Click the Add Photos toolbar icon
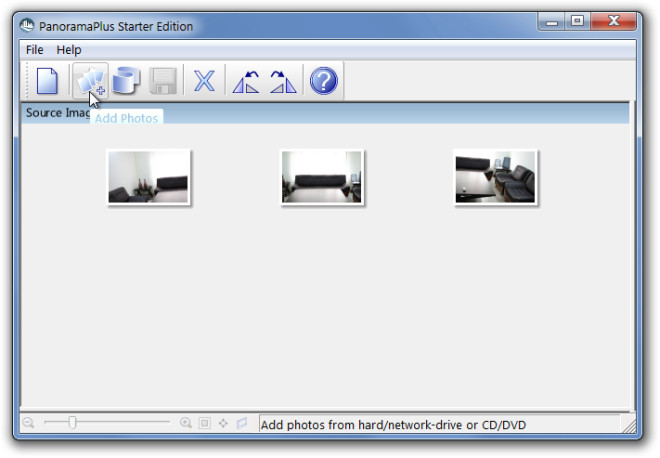Image resolution: width=660 pixels, height=458 pixels. [90, 81]
